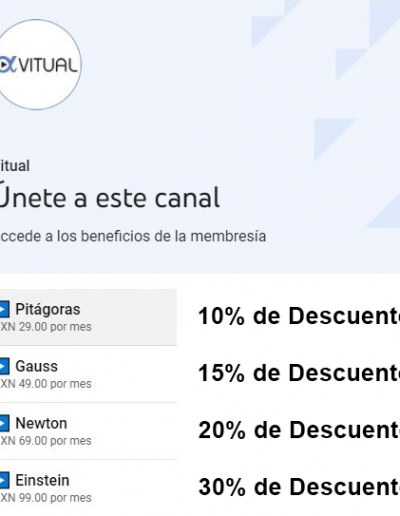Click the channel name above the heading
The height and width of the screenshot is (516, 400).
coord(15,166)
